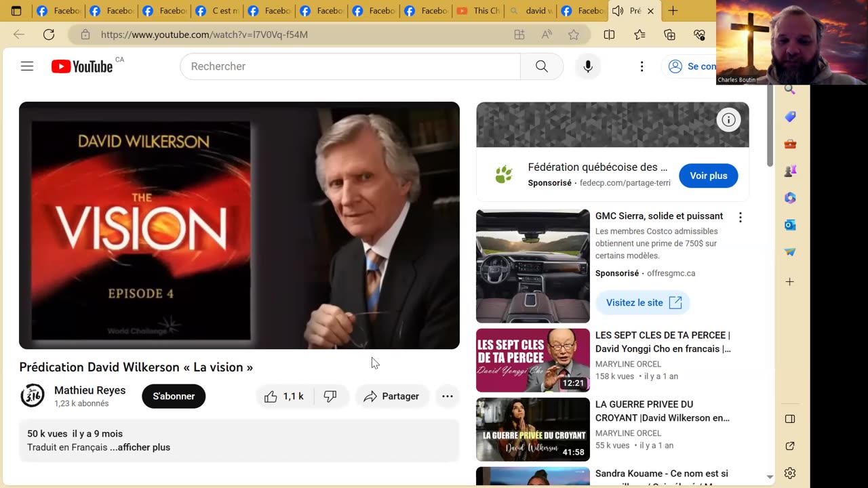Reload the page with refresh icon
Screen dimensions: 868x488
[x=49, y=35]
